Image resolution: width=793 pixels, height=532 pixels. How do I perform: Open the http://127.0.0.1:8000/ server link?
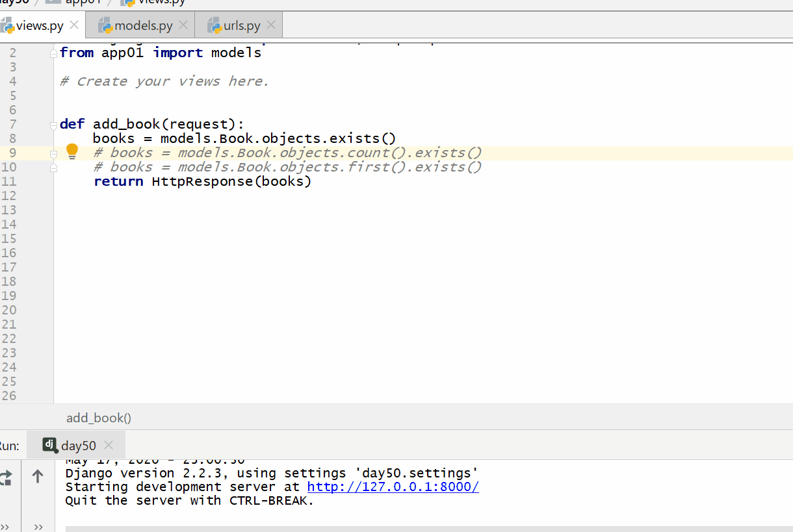(393, 487)
